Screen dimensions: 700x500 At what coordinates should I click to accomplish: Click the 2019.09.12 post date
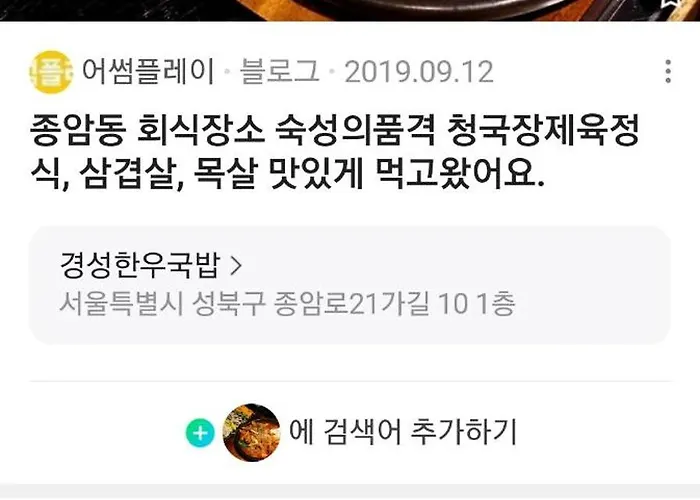click(x=419, y=72)
